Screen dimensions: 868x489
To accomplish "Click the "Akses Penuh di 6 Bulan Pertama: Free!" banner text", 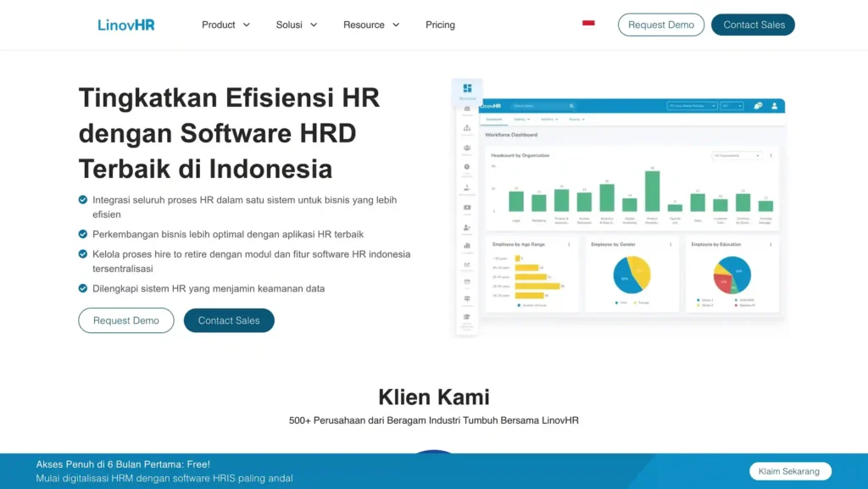I will (123, 464).
